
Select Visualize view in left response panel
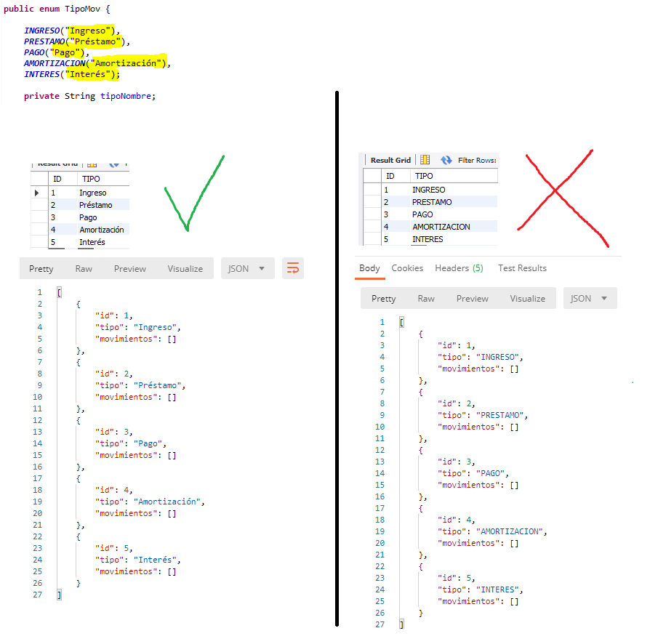coord(185,268)
